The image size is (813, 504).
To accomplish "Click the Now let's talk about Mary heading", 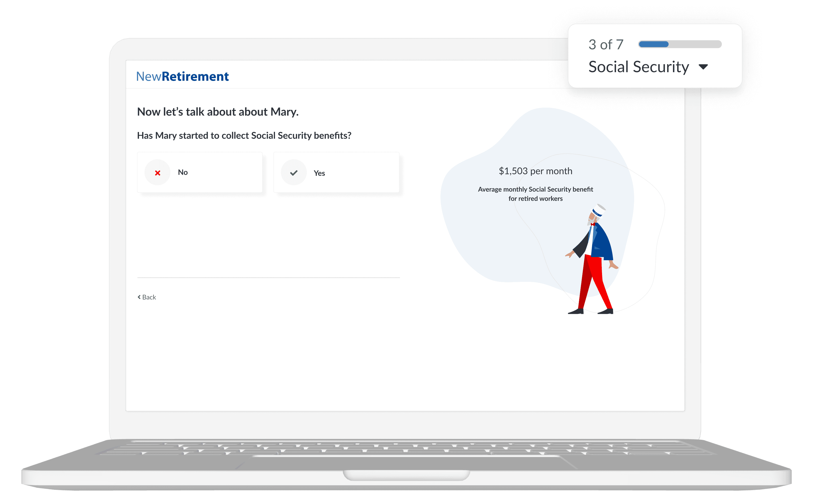I will pyautogui.click(x=218, y=112).
